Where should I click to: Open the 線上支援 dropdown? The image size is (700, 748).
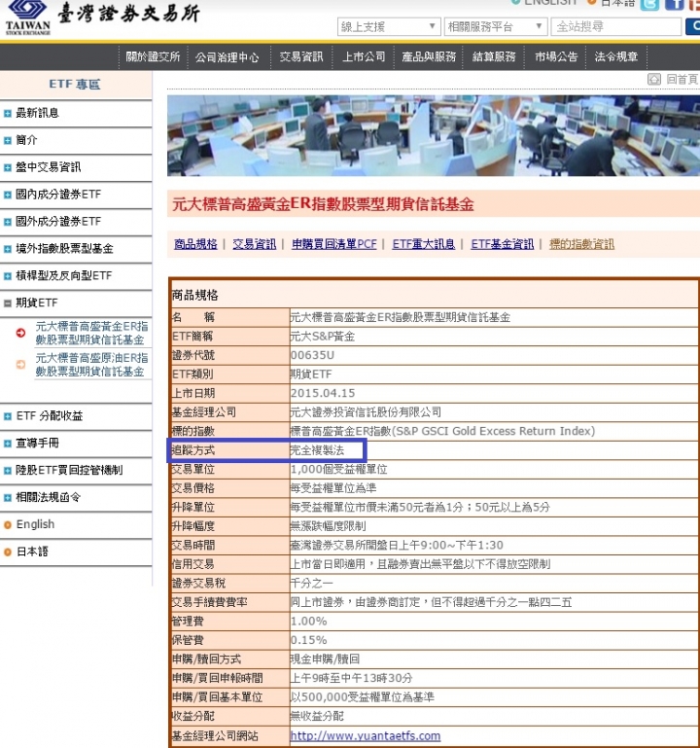click(x=388, y=26)
